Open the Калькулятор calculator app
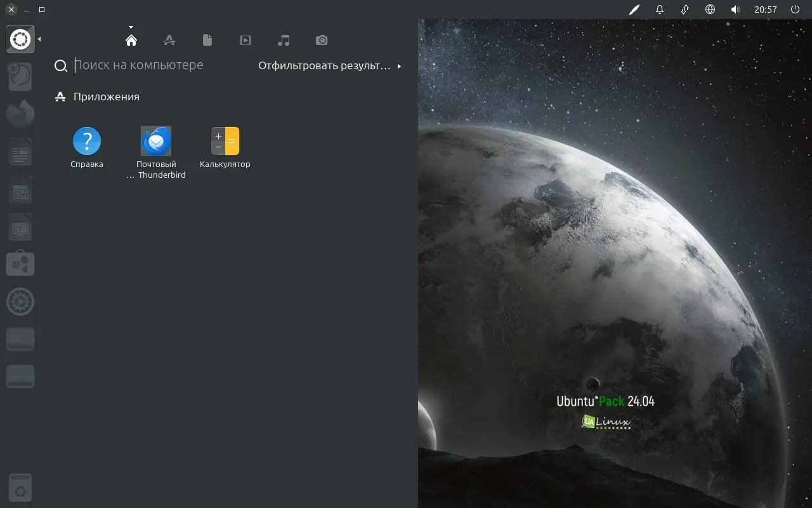The height and width of the screenshot is (508, 812). [x=225, y=148]
